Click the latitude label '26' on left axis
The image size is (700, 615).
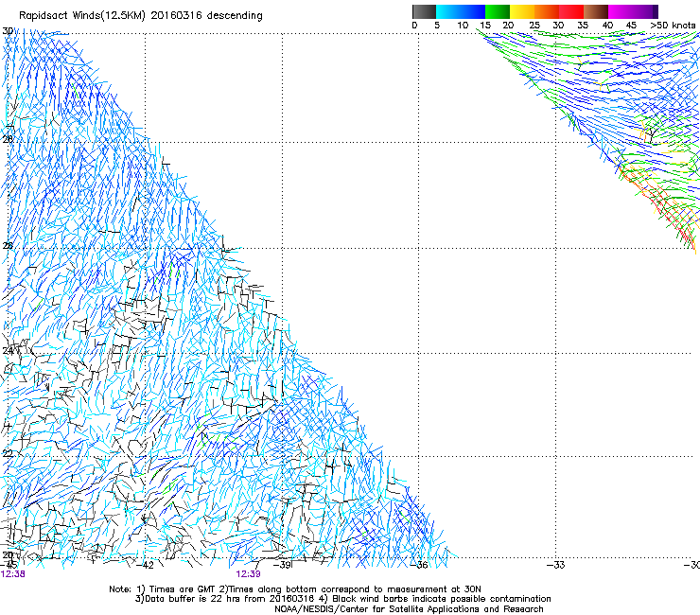click(8, 246)
